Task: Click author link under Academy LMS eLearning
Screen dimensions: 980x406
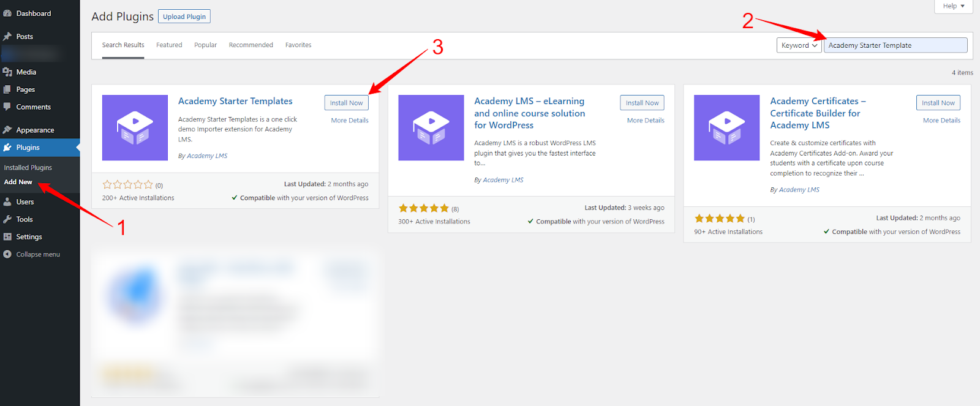Action: [503, 180]
